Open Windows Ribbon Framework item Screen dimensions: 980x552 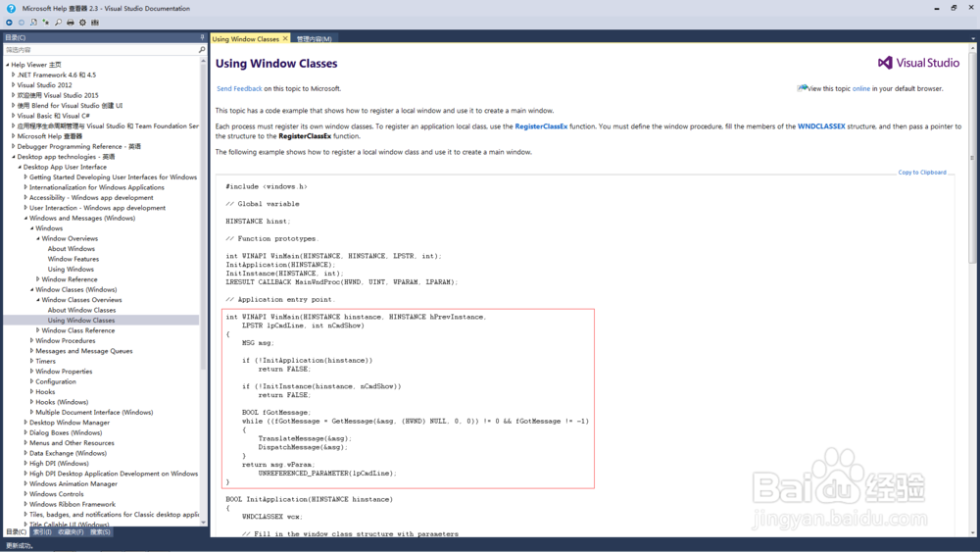pos(73,504)
